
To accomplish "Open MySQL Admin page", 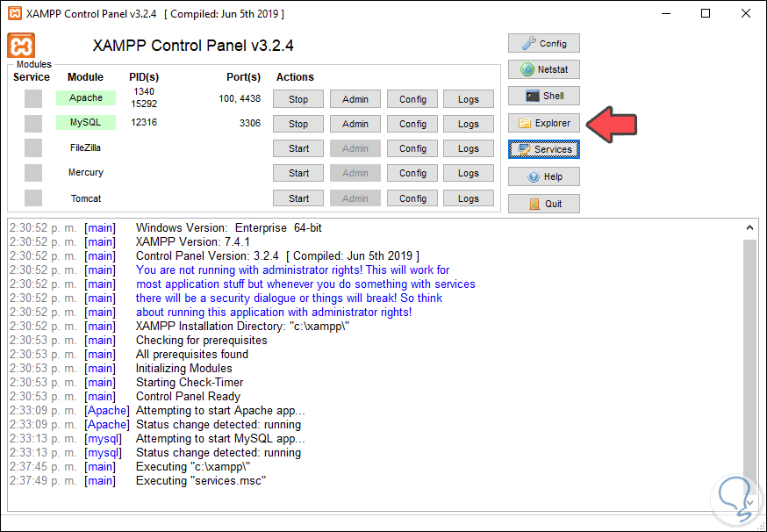I will coord(355,124).
